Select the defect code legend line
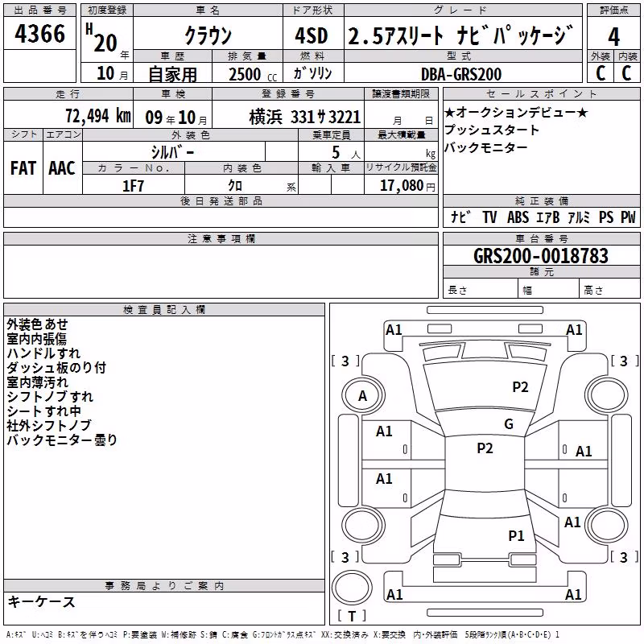Screen dimensions: 644x644 [x=283, y=635]
